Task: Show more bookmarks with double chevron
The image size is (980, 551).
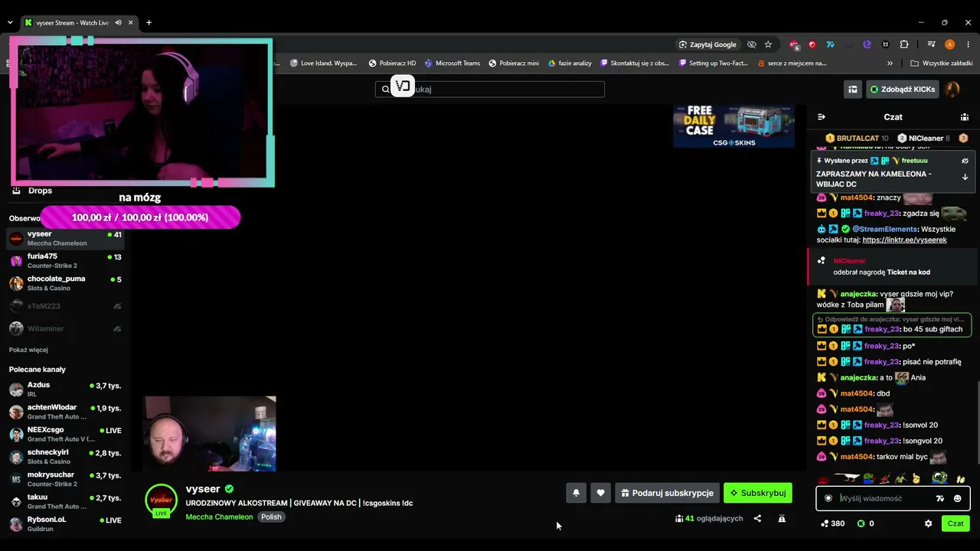Action: (890, 64)
